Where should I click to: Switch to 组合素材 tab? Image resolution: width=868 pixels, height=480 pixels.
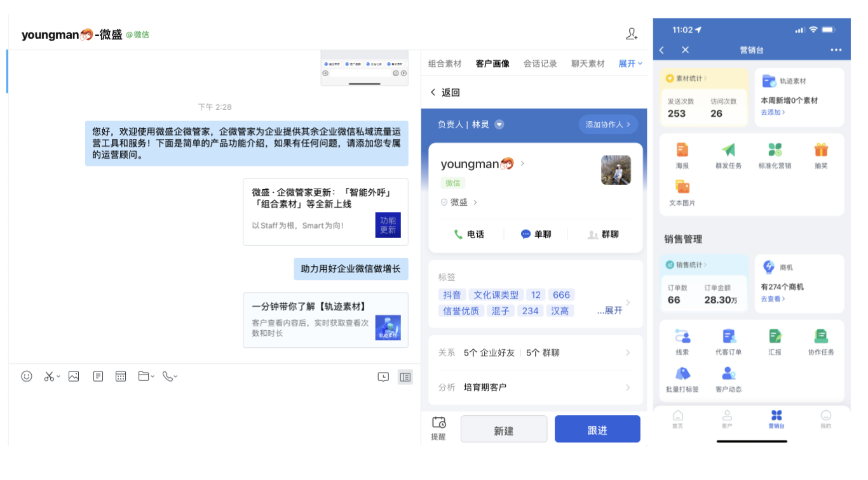click(445, 63)
